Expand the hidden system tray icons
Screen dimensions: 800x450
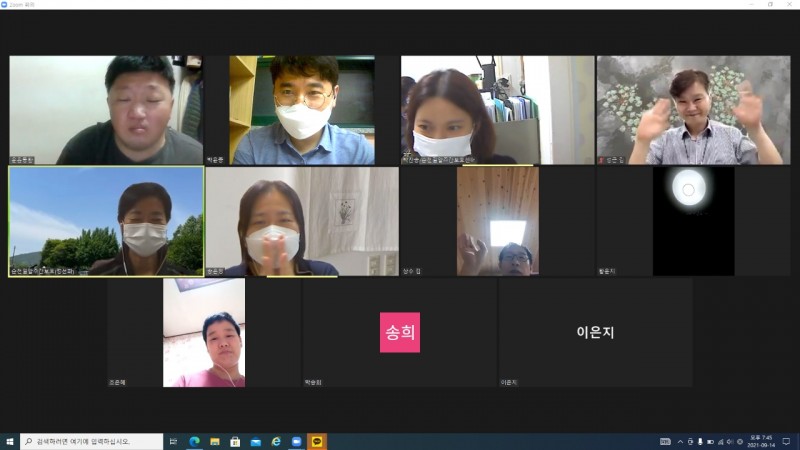tap(680, 442)
